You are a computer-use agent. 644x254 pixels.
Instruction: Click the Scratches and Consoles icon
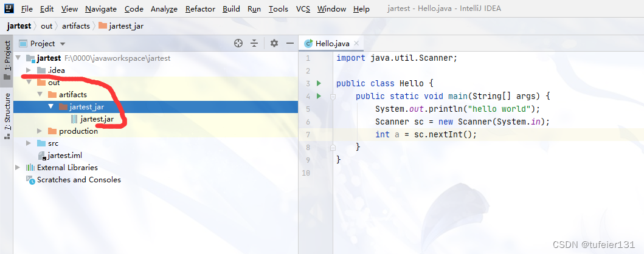click(x=30, y=179)
